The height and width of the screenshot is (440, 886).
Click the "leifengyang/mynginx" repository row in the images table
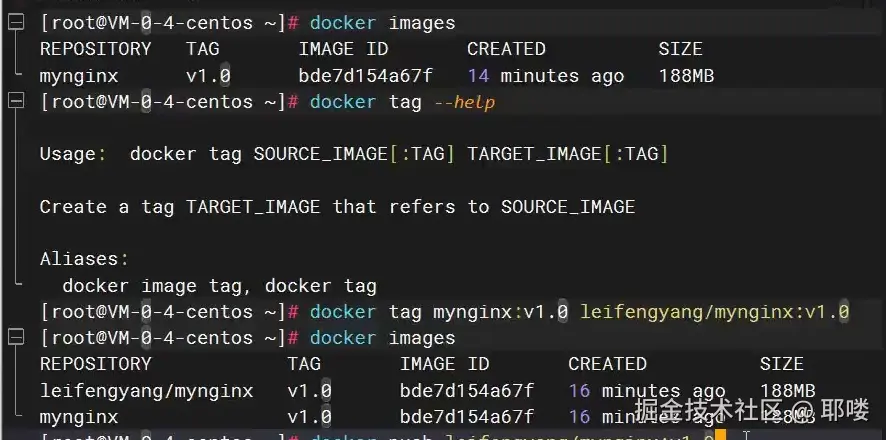click(x=146, y=390)
